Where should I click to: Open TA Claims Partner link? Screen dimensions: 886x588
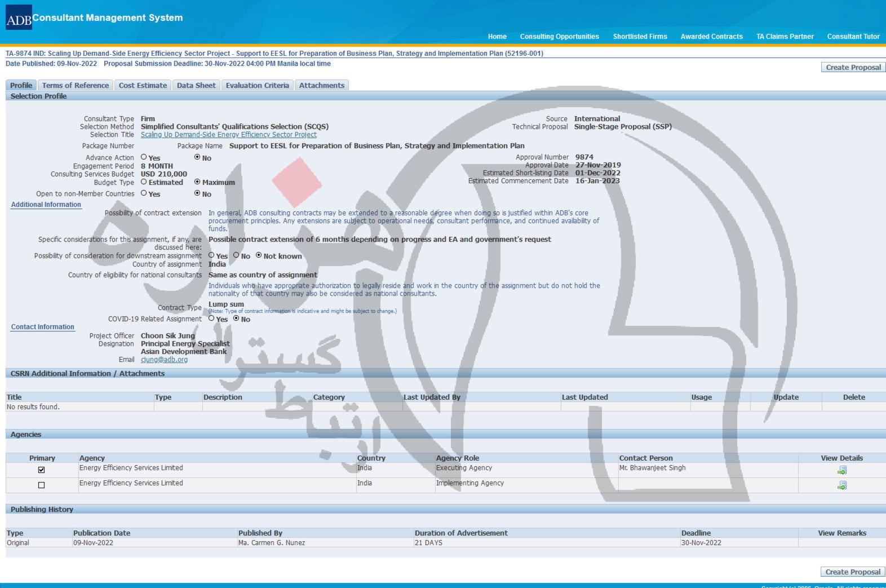click(785, 37)
